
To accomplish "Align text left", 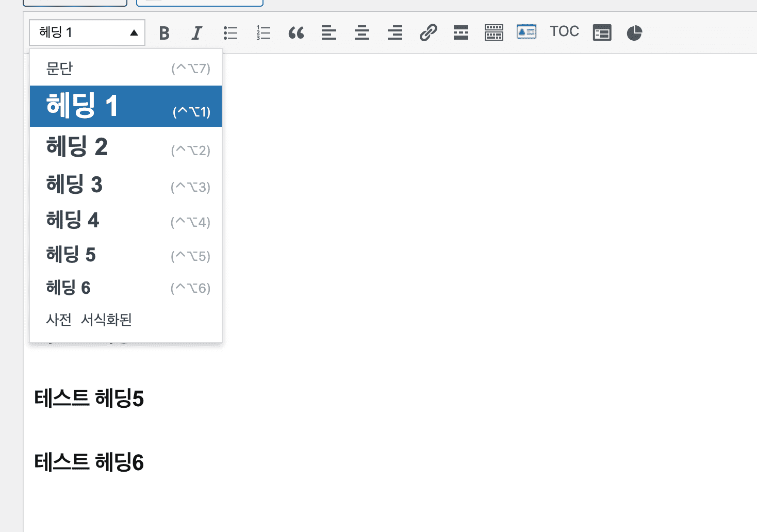I will pyautogui.click(x=329, y=33).
